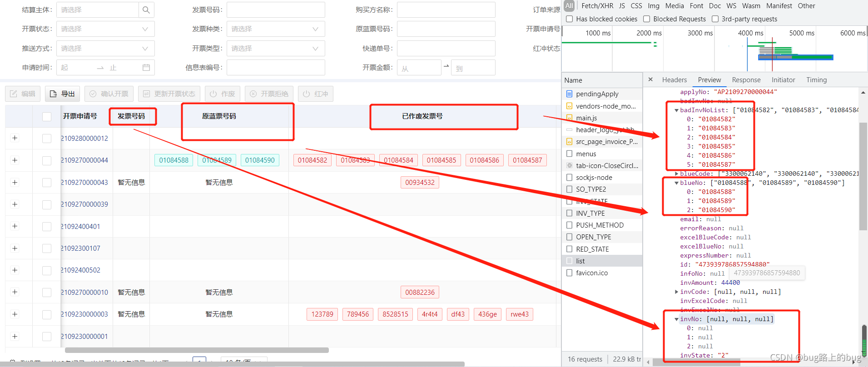Click the preview panel vertical scrollbar
The image size is (868, 367).
(863, 177)
